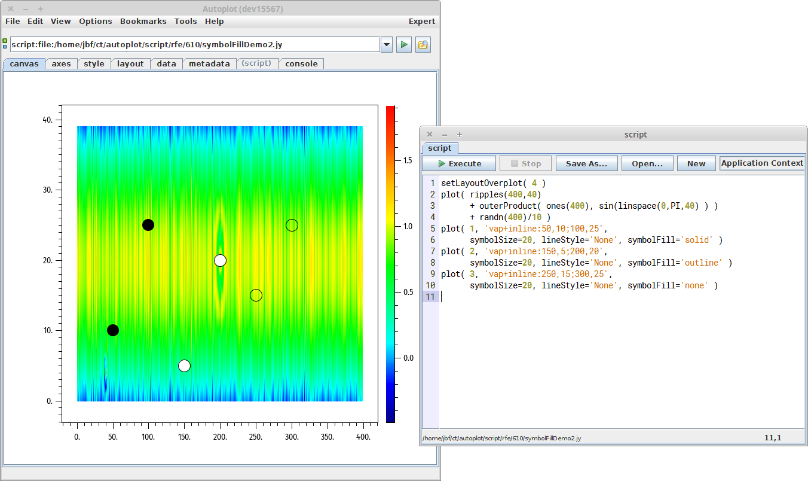Click the solid black symbol near x=100
Viewport: 808px width, 481px height.
pyautogui.click(x=148, y=225)
